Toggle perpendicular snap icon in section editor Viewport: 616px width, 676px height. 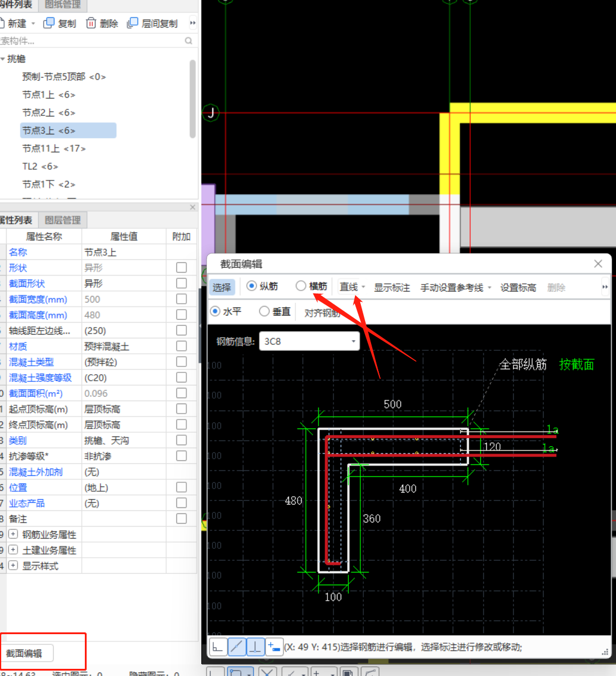255,647
